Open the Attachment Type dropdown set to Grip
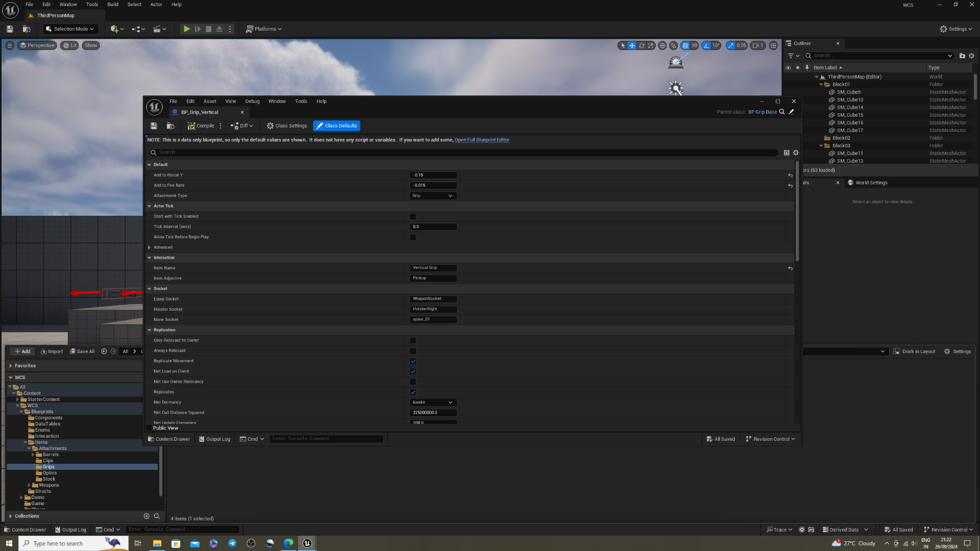 pos(433,196)
